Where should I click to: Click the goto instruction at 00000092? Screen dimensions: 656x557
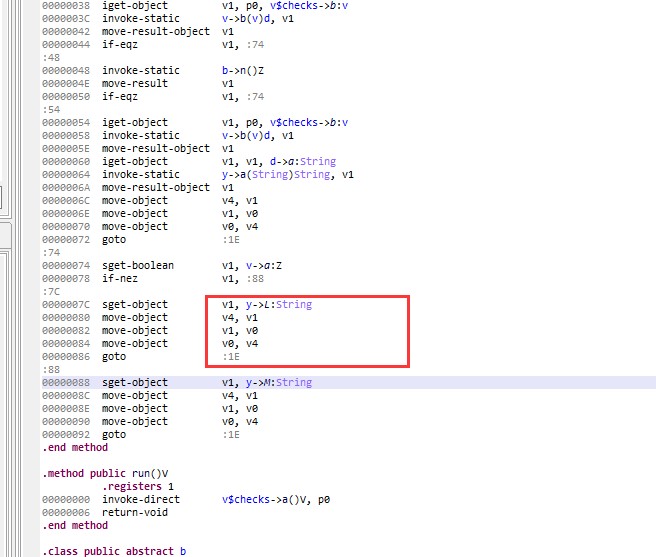tap(114, 434)
